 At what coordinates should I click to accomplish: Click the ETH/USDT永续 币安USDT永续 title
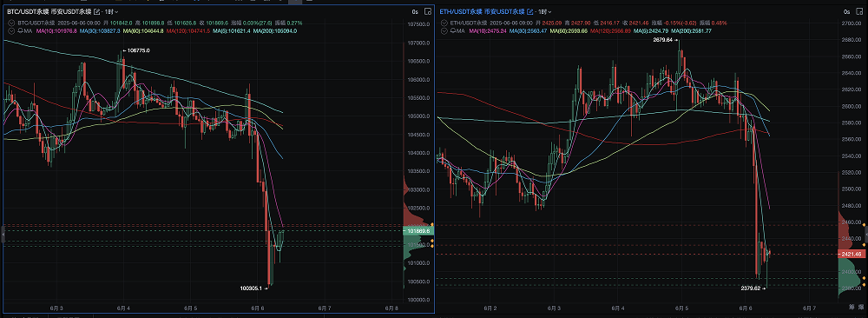point(482,11)
